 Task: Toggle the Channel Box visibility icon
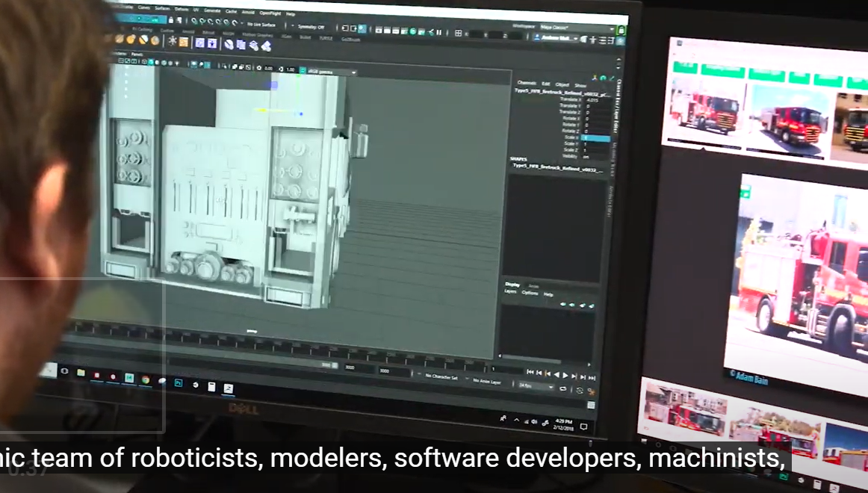coord(619,40)
